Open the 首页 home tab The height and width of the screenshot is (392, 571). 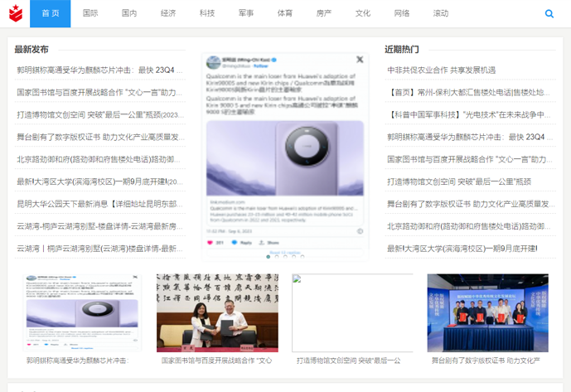click(51, 14)
